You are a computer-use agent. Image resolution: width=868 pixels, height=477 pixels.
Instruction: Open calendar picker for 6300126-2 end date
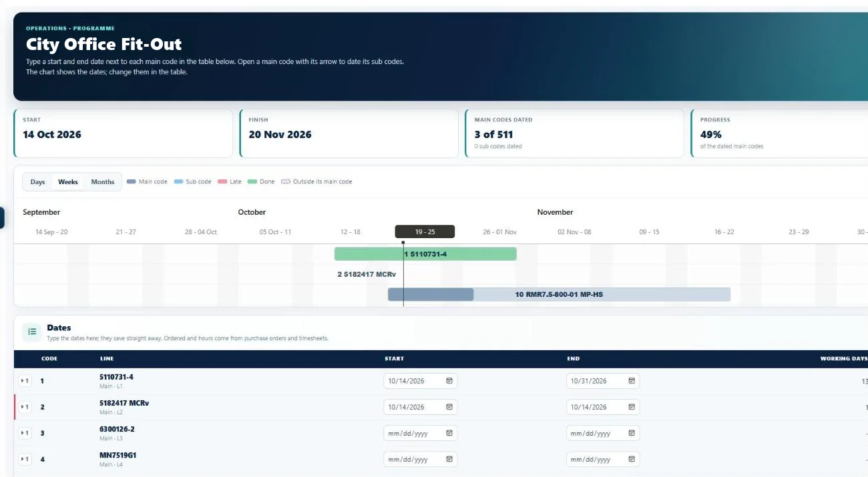click(632, 433)
